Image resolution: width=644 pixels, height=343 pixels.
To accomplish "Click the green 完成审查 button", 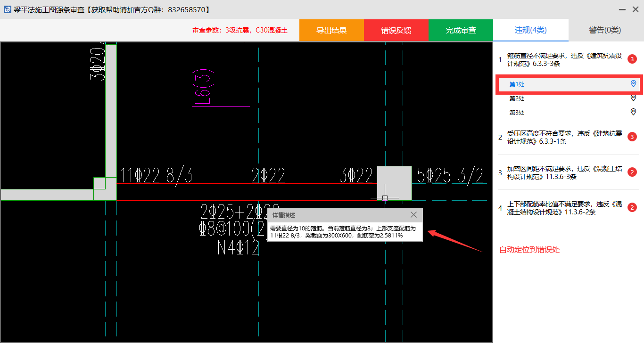I will 461,30.
